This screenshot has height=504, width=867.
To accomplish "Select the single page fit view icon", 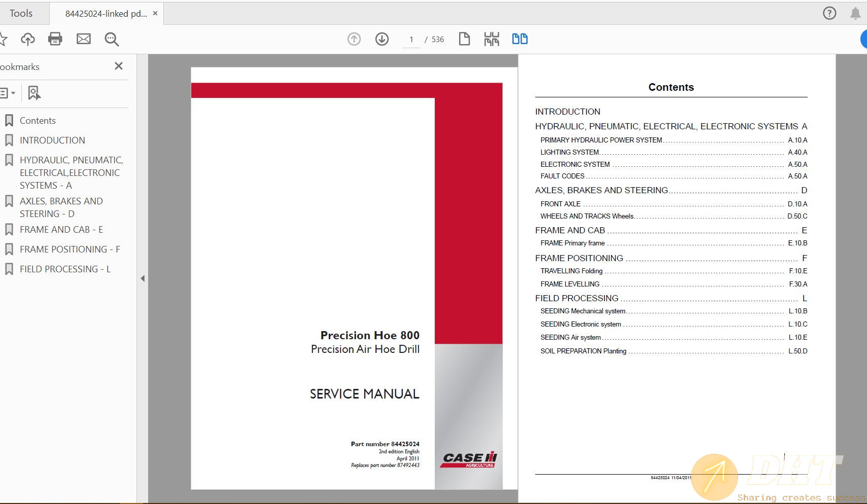I will (x=464, y=39).
